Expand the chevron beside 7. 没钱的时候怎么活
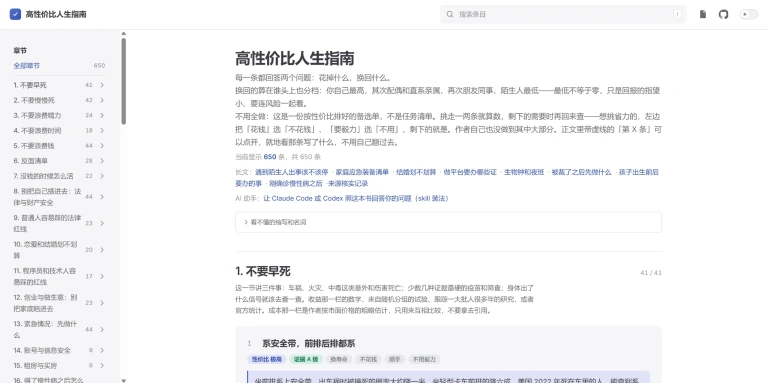768x383 pixels. pos(102,176)
